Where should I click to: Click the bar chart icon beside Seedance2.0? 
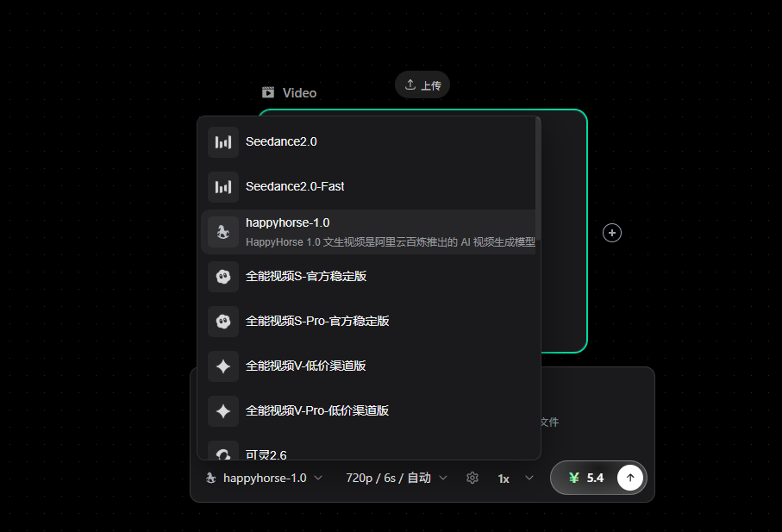[222, 141]
